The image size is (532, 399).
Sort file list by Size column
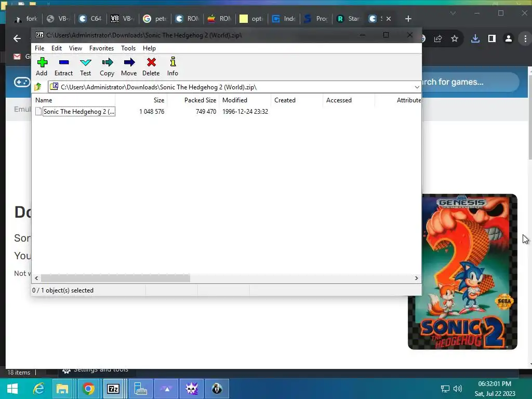click(x=141, y=100)
